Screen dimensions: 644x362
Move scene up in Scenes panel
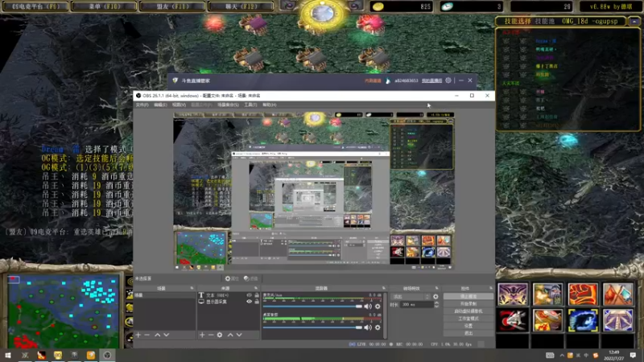[x=157, y=335]
